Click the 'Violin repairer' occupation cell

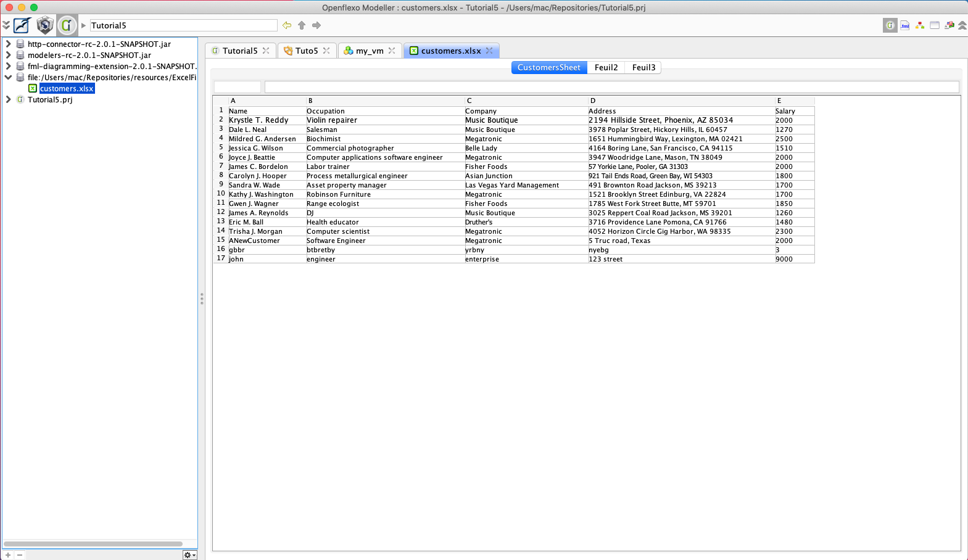pos(385,120)
